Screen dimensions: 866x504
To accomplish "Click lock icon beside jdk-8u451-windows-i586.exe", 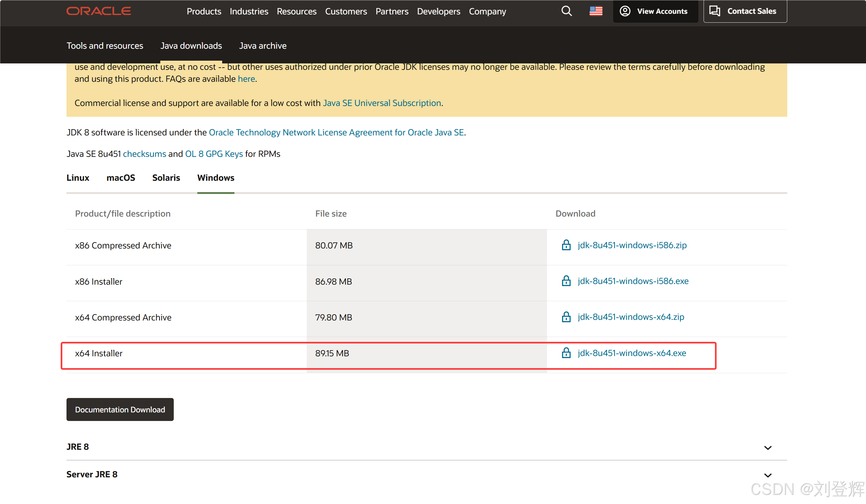I will pyautogui.click(x=566, y=281).
